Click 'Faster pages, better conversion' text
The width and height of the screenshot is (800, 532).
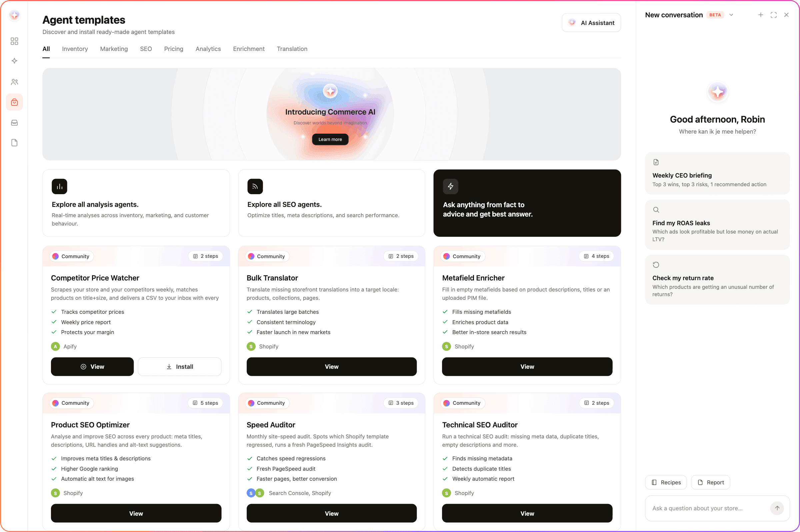pos(296,478)
